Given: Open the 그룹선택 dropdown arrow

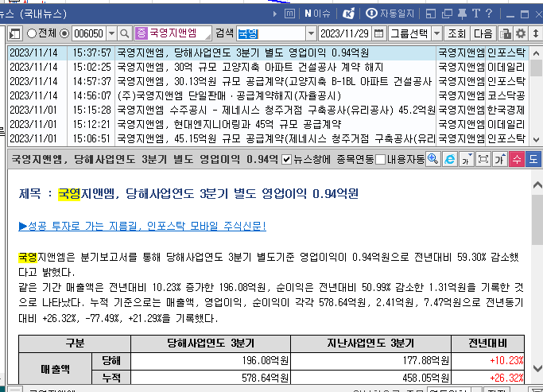Looking at the screenshot, I should click(436, 34).
